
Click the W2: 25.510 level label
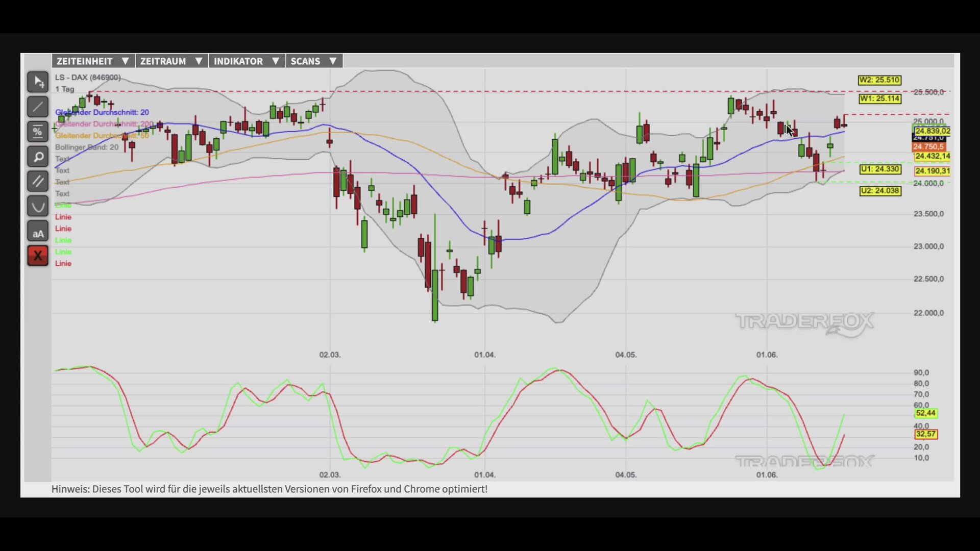879,80
